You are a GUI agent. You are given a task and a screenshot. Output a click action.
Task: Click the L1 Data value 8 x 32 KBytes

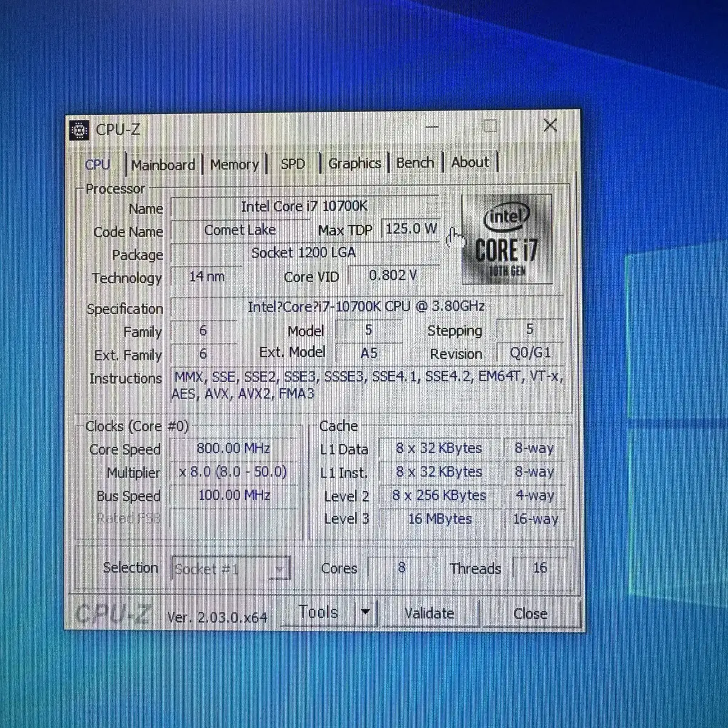(x=439, y=448)
